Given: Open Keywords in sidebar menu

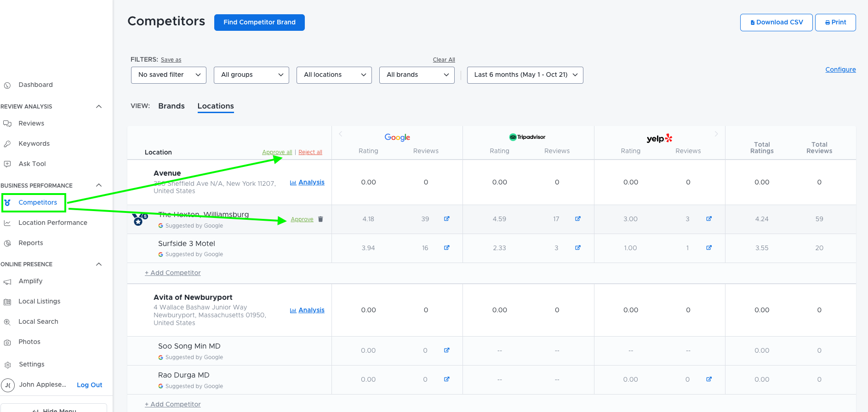Looking at the screenshot, I should (34, 143).
